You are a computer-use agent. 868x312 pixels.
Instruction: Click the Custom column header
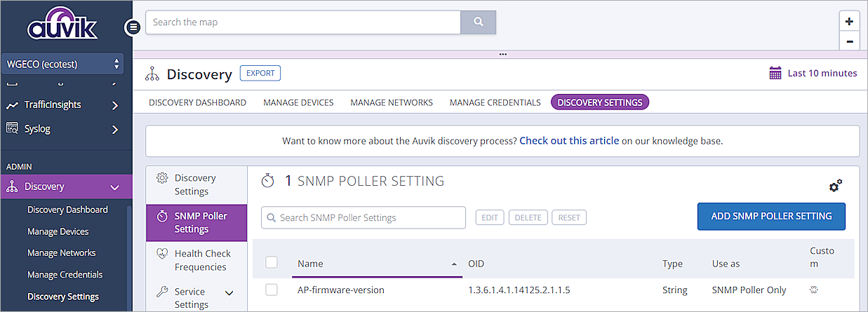tap(822, 257)
